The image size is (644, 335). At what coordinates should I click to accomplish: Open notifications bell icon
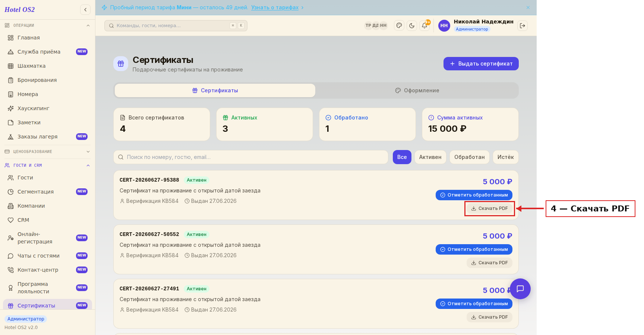point(424,26)
